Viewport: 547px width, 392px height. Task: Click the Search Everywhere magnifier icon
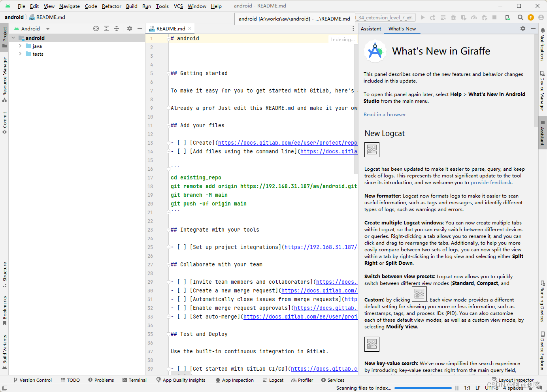pyautogui.click(x=521, y=17)
